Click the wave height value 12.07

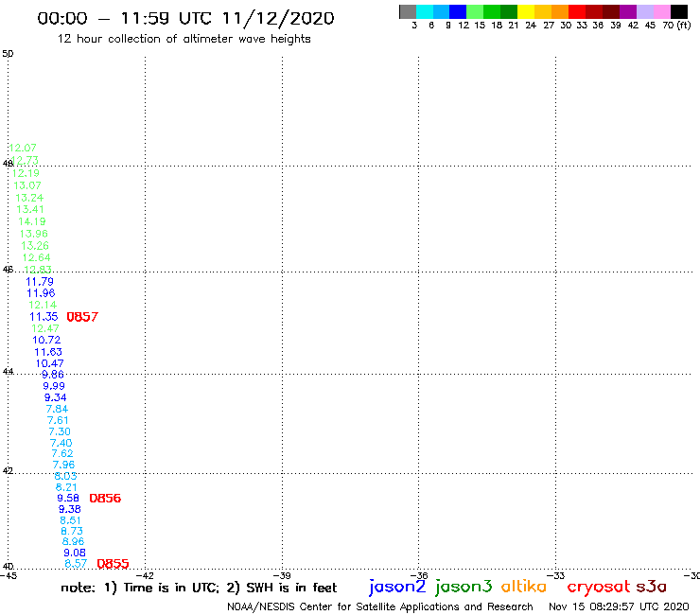click(x=23, y=148)
